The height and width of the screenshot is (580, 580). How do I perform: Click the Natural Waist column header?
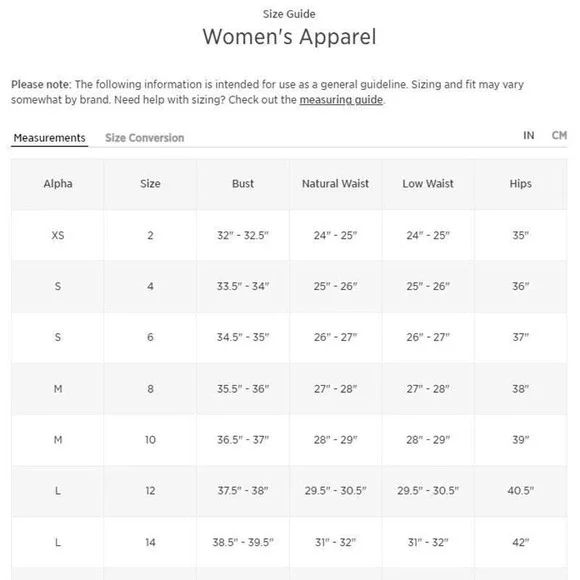coord(335,184)
